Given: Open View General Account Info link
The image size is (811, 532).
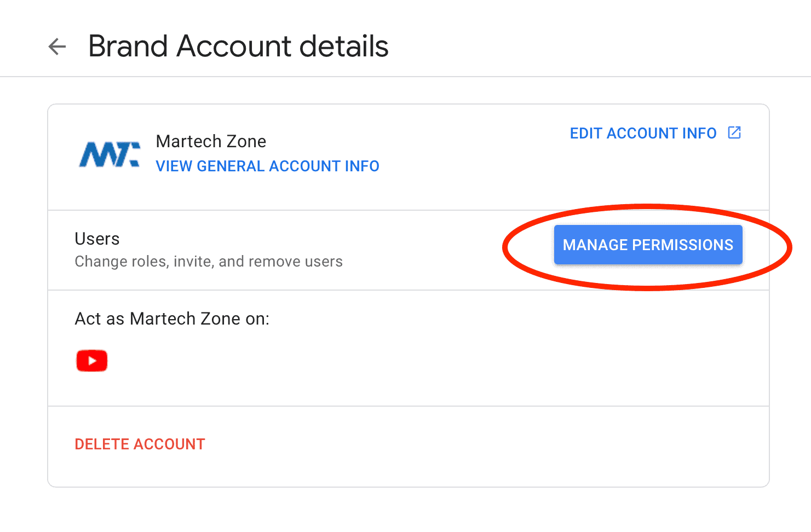Looking at the screenshot, I should 267,166.
